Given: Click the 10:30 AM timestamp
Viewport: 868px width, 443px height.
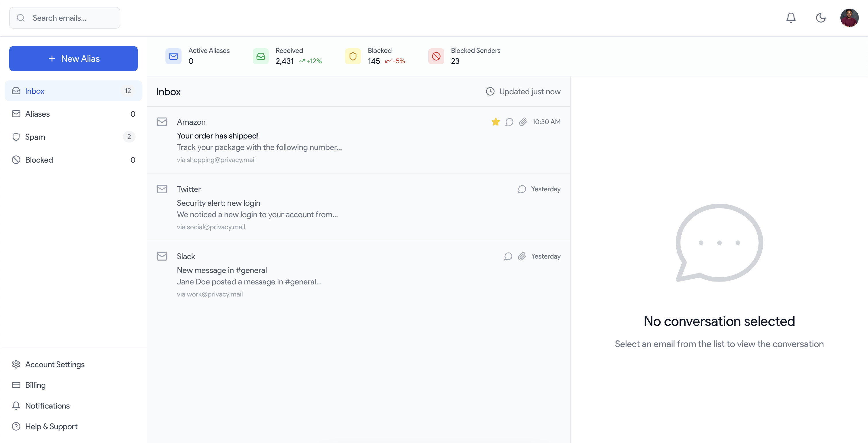Looking at the screenshot, I should (546, 122).
